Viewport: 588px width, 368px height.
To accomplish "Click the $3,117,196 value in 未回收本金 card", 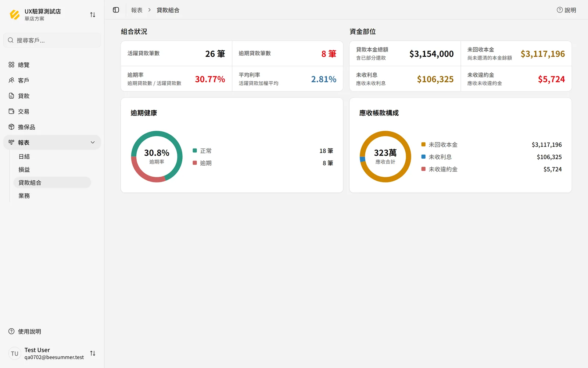I will point(543,54).
